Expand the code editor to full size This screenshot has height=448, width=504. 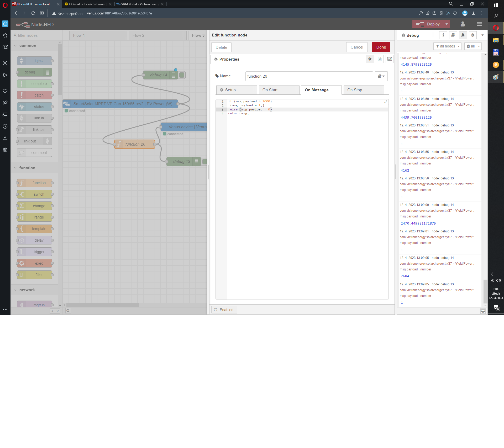coord(386,102)
